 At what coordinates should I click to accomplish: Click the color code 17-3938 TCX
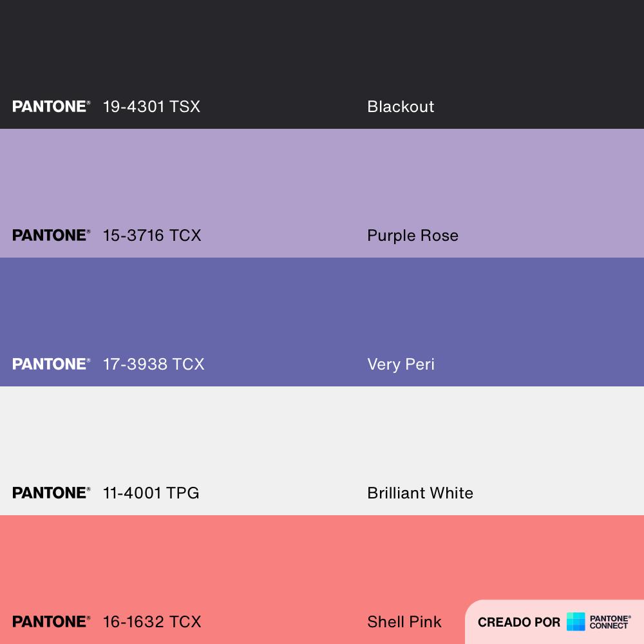pos(153,364)
